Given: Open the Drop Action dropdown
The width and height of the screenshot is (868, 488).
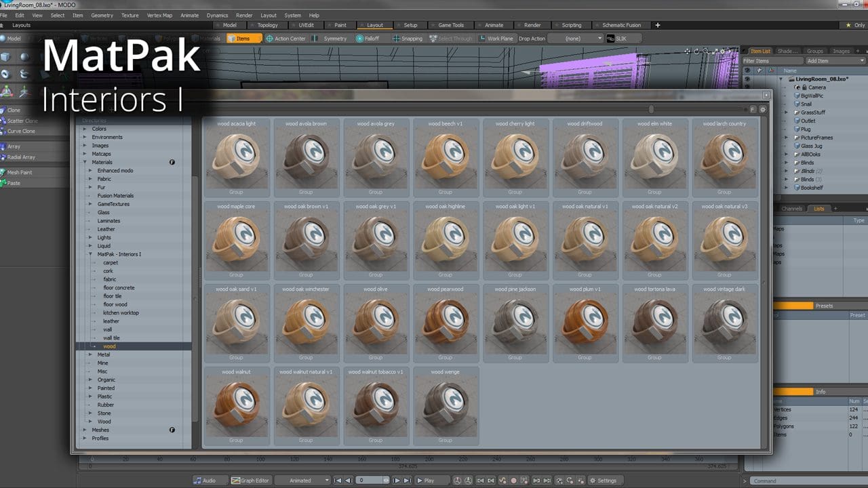Looking at the screenshot, I should pos(575,39).
